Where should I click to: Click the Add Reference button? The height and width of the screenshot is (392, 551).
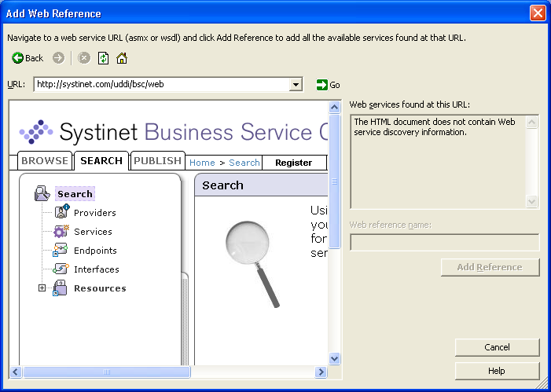click(490, 267)
